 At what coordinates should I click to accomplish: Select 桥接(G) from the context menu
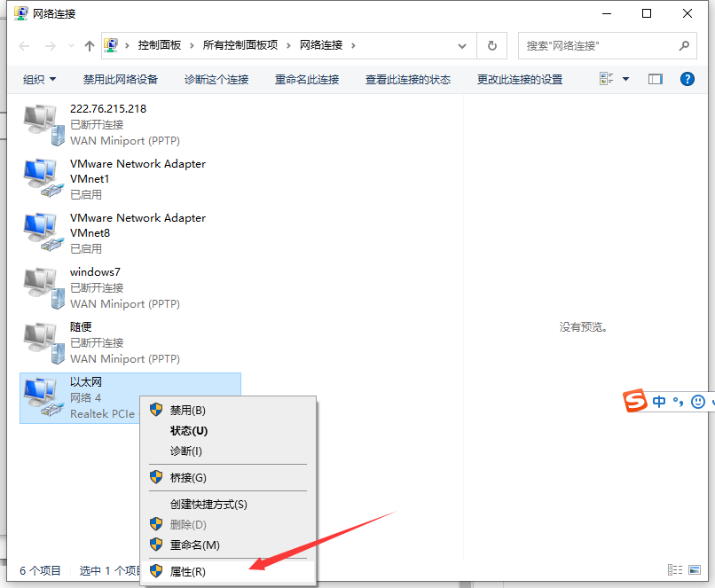[187, 478]
